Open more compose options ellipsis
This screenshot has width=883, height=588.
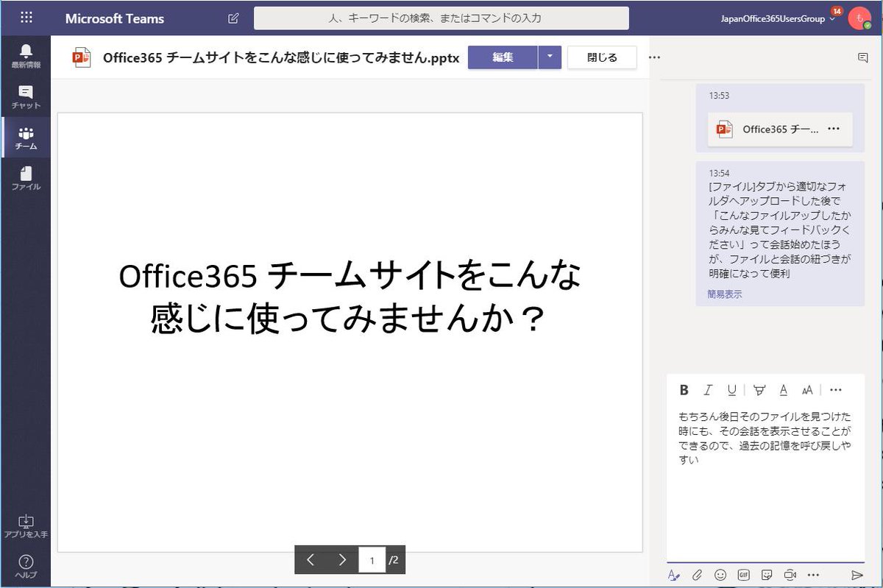[x=813, y=574]
